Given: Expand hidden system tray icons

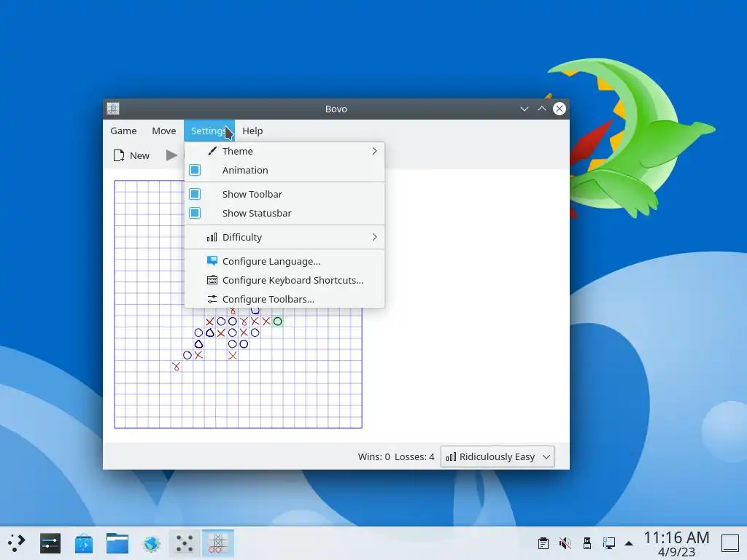Looking at the screenshot, I should pyautogui.click(x=629, y=543).
